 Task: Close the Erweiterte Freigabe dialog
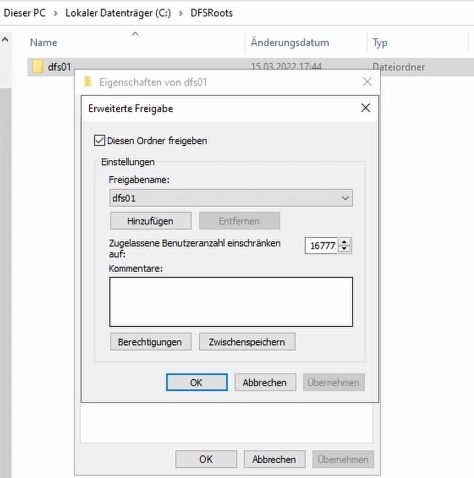366,108
